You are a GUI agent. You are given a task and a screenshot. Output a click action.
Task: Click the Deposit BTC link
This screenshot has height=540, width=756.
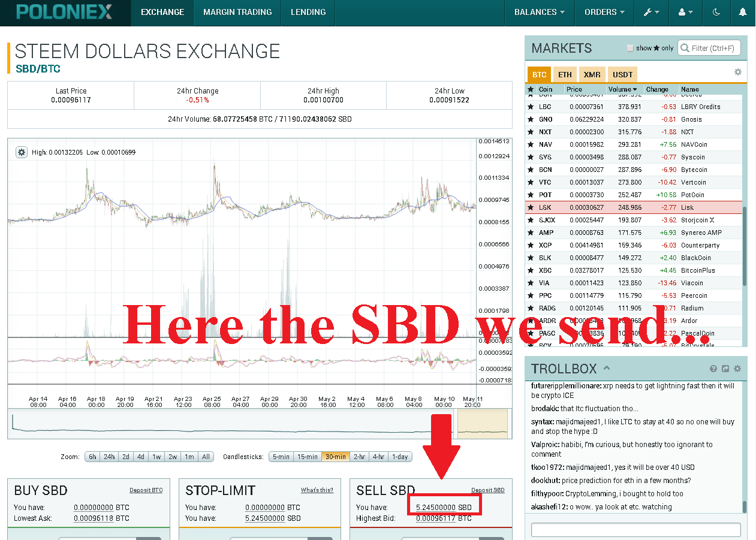[x=146, y=490]
